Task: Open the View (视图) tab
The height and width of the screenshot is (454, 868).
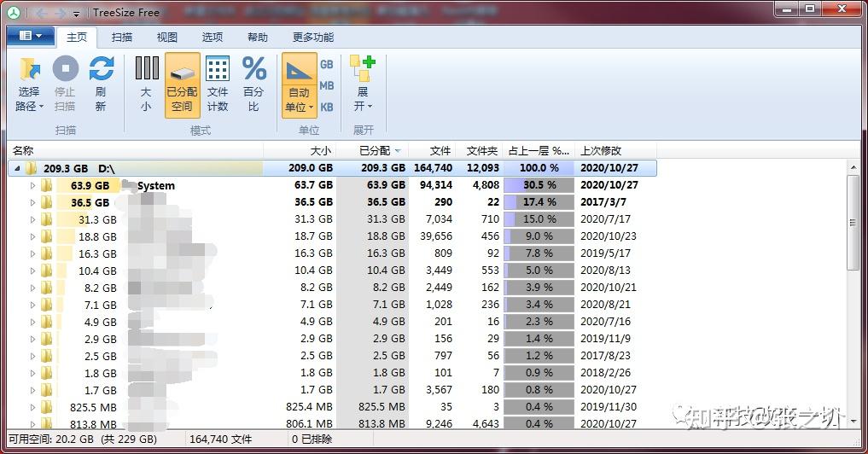Action: tap(167, 37)
